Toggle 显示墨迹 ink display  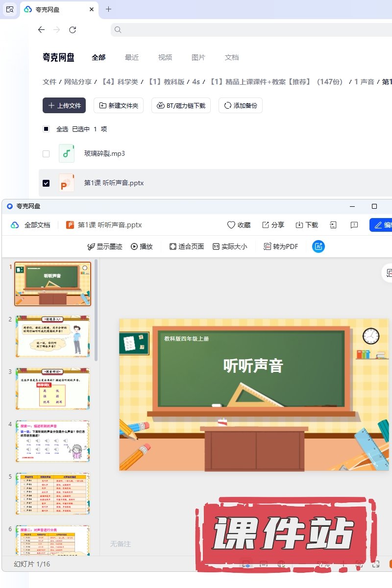[x=105, y=246]
